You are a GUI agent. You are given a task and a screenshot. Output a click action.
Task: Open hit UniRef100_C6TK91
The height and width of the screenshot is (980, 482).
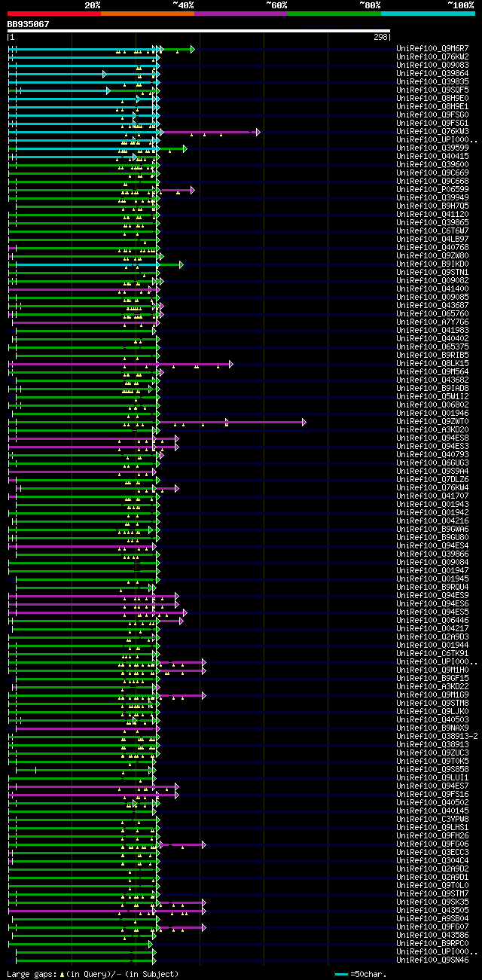tap(432, 654)
